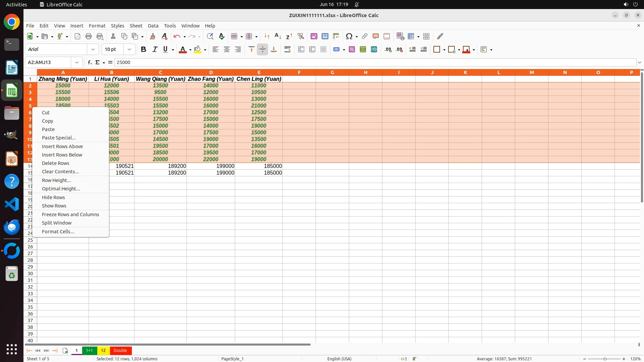Click the Sort Ascending icon
The image size is (644, 362).
278,37
